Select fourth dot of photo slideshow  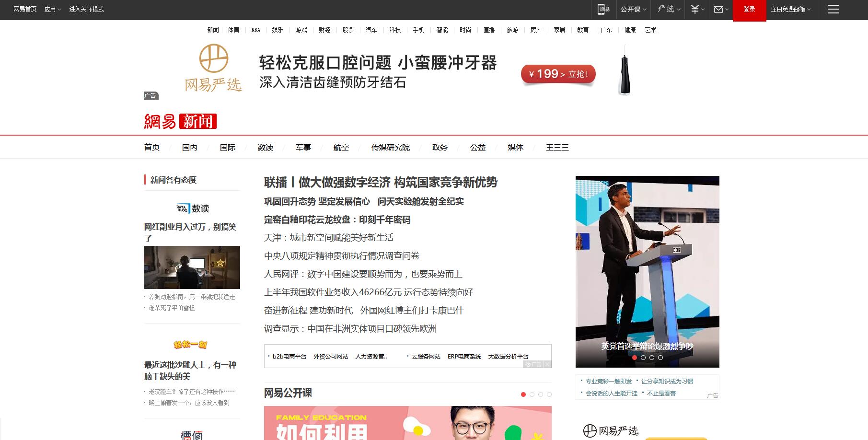(x=660, y=358)
